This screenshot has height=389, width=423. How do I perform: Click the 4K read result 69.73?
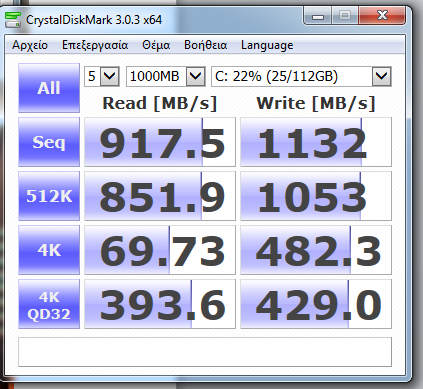coord(160,250)
